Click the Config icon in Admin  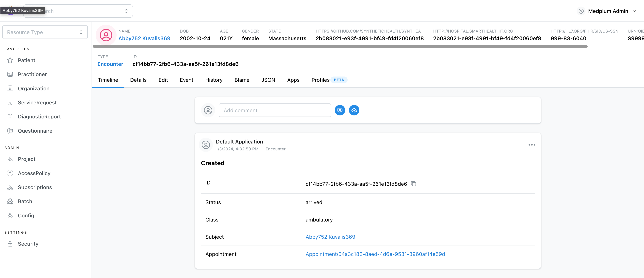click(10, 215)
